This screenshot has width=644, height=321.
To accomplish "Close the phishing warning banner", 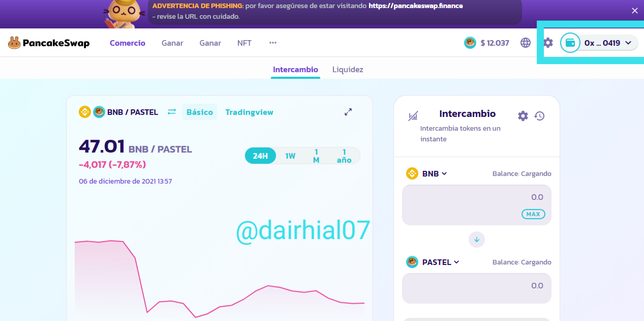I will tap(634, 11).
